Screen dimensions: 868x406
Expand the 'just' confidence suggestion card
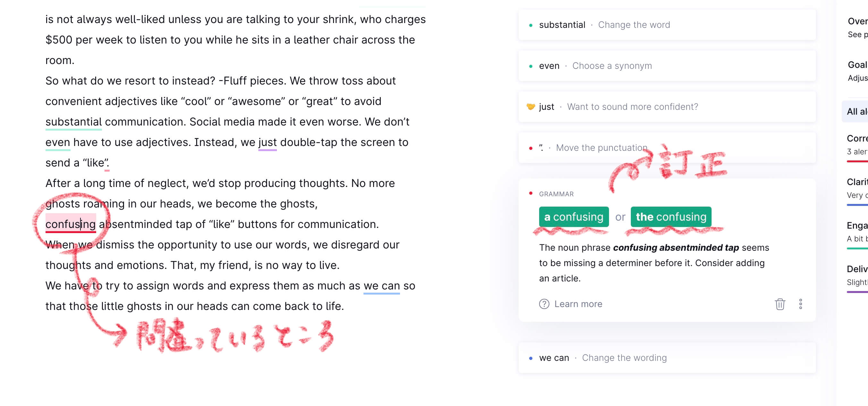tap(666, 107)
